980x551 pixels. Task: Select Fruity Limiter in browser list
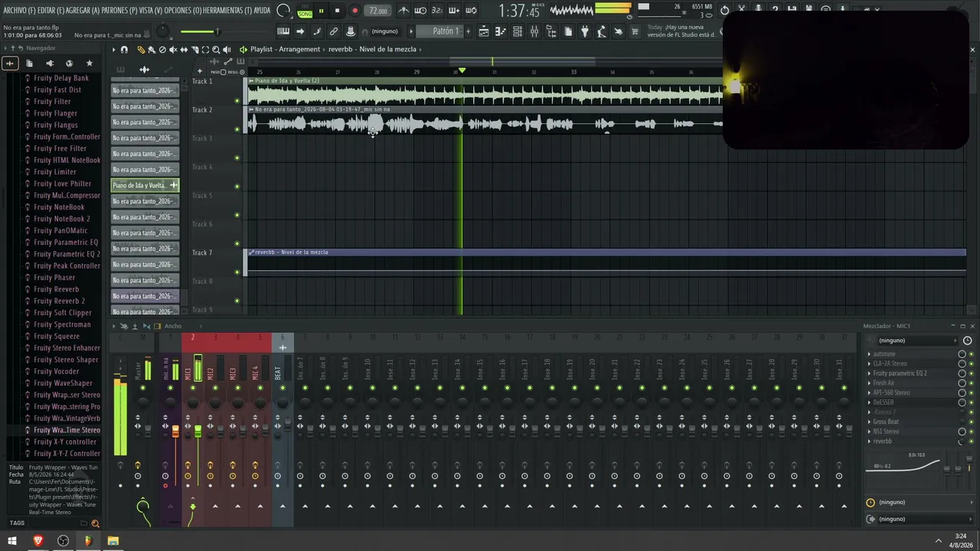point(55,172)
